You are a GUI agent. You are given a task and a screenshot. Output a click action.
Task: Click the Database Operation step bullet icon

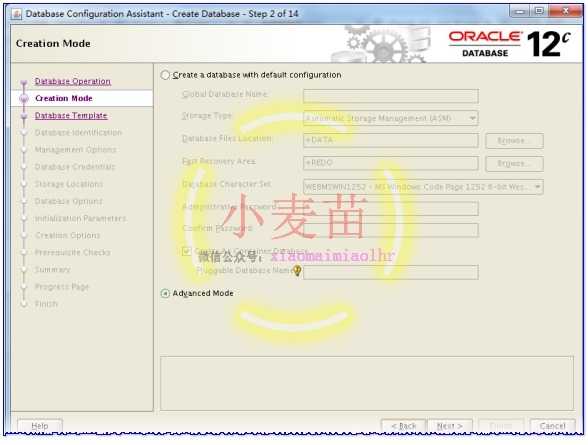tap(24, 82)
